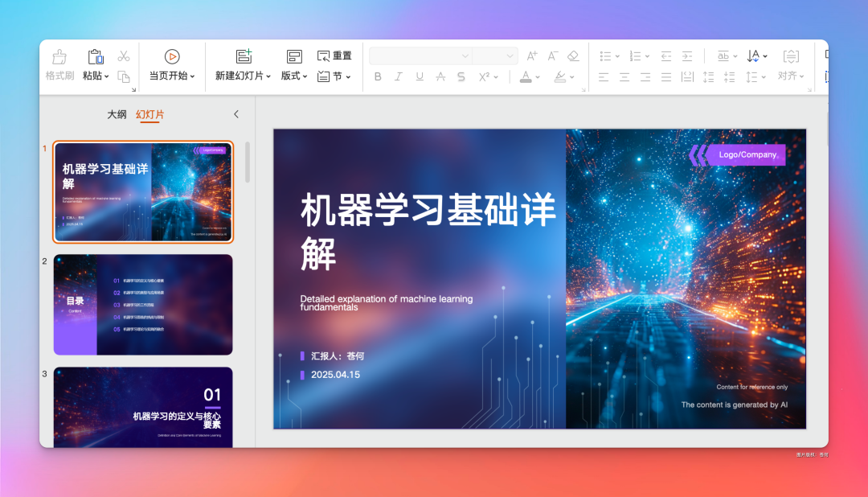
Task: Open the 节 section menu
Action: point(334,76)
